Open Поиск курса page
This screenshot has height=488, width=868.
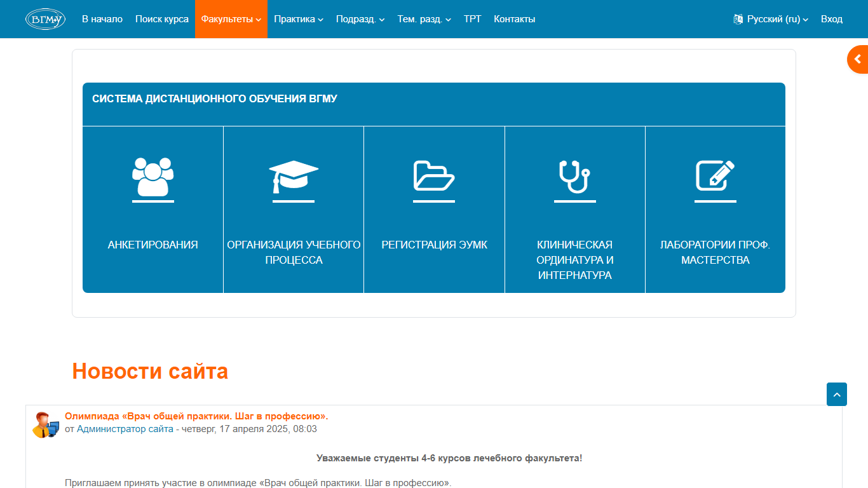pos(162,19)
